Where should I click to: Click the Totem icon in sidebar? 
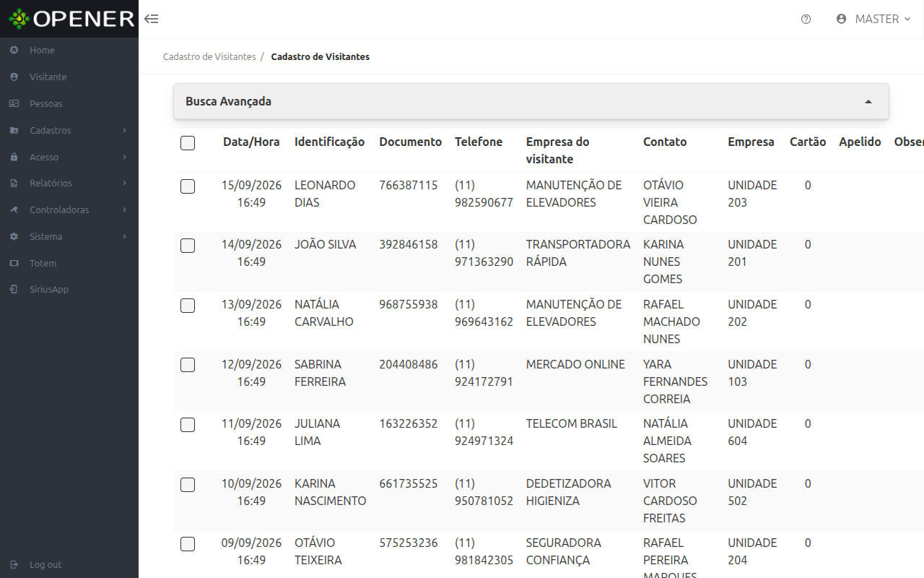[14, 263]
